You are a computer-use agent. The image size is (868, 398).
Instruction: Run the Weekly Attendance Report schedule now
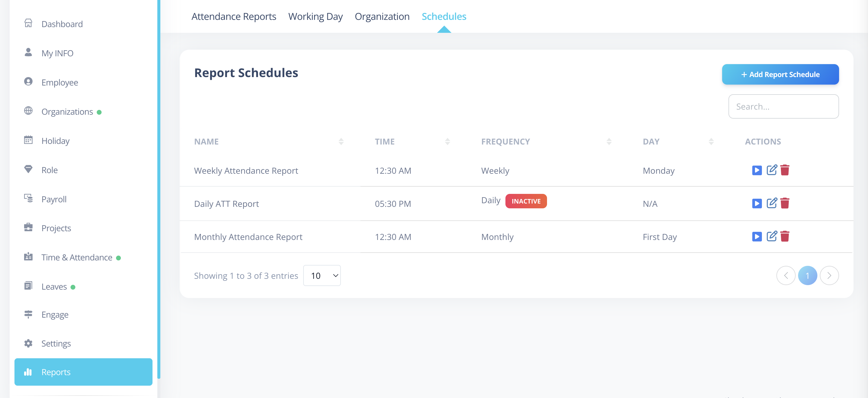point(756,170)
